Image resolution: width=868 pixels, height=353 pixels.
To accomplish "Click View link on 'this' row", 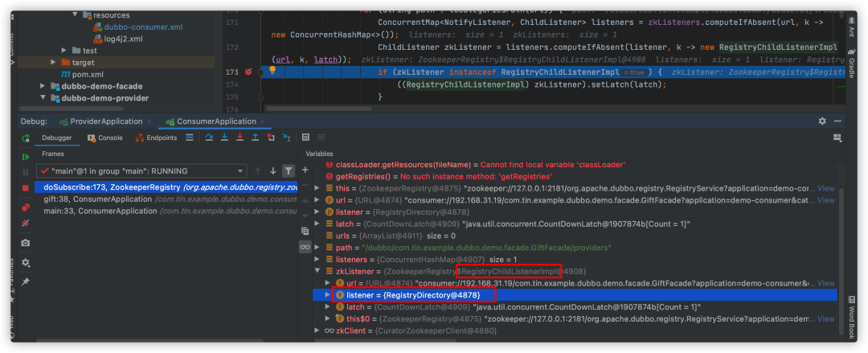I will (826, 188).
